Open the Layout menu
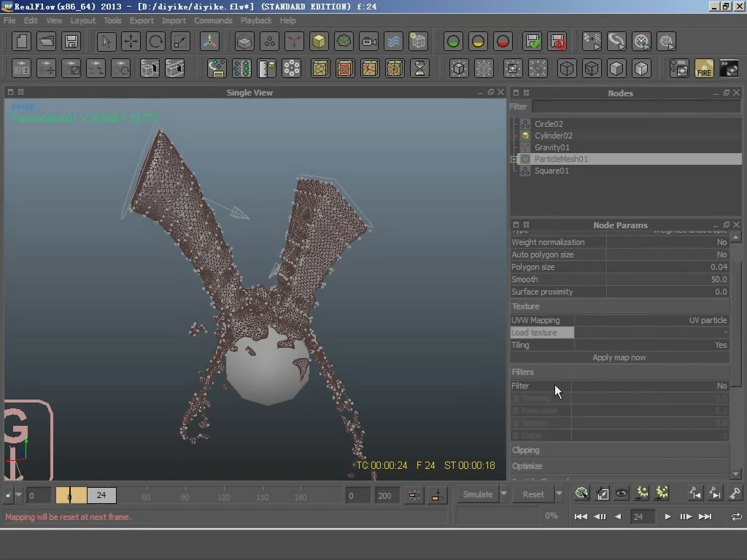The height and width of the screenshot is (560, 747). pos(83,20)
